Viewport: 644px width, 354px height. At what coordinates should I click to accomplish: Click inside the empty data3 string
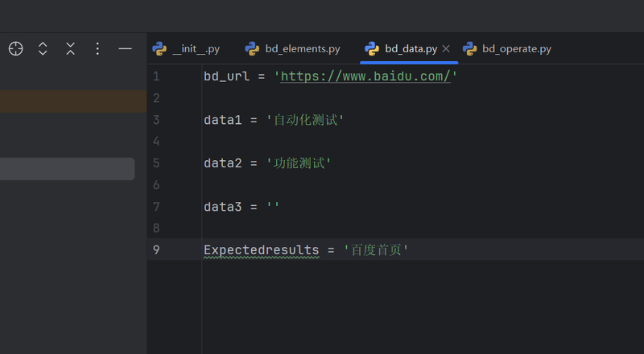point(273,207)
